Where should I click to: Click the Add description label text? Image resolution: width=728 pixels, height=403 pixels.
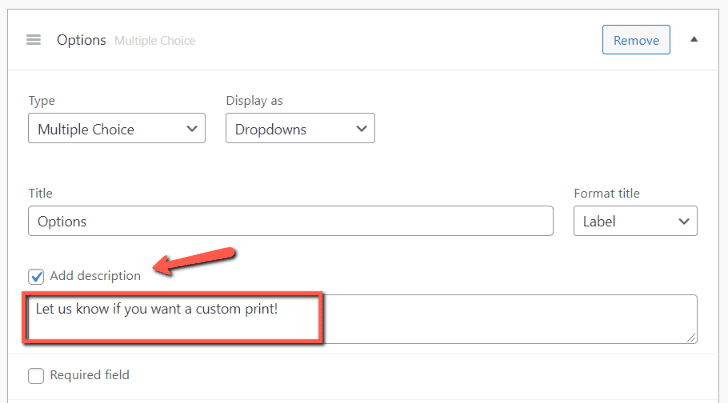(95, 276)
